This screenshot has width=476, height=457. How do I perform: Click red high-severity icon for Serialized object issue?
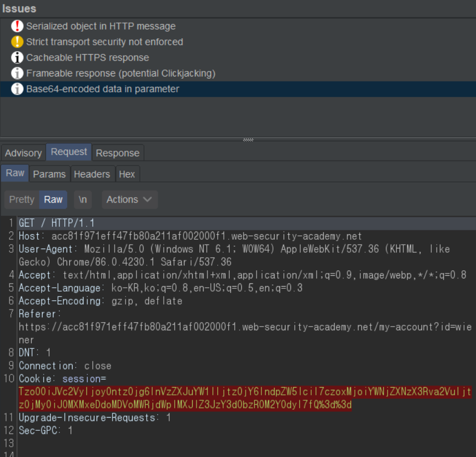17,26
